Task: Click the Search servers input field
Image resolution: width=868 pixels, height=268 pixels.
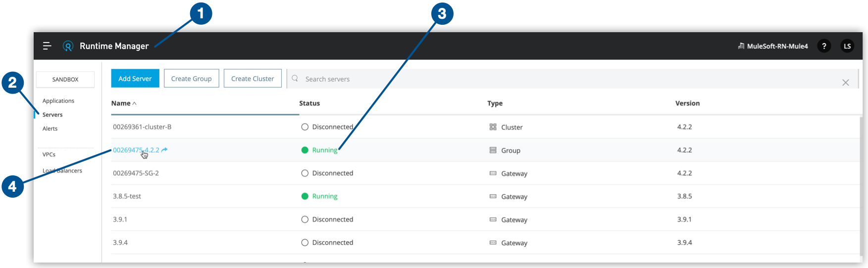Action: 545,79
